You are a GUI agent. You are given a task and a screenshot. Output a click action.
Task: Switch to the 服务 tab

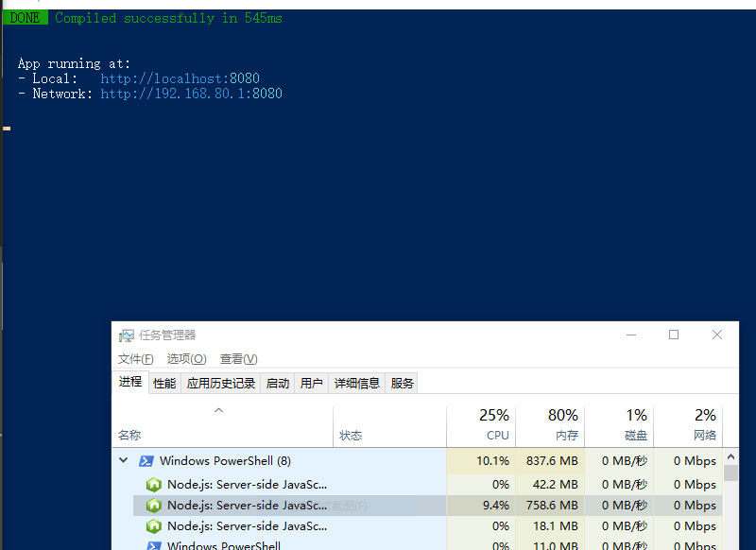click(402, 384)
